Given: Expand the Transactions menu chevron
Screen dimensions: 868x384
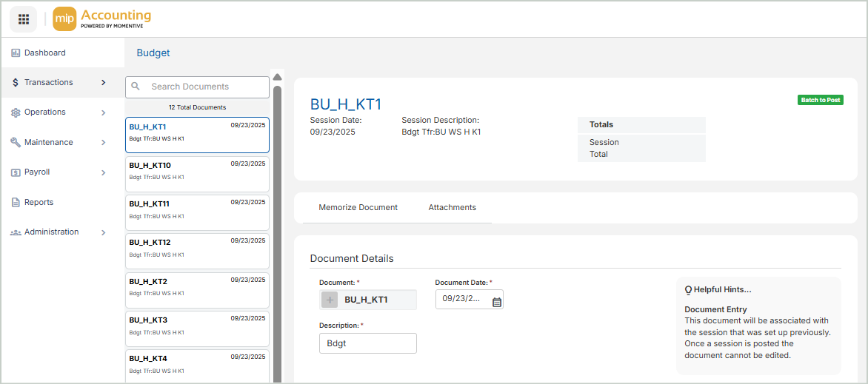Looking at the screenshot, I should tap(104, 83).
